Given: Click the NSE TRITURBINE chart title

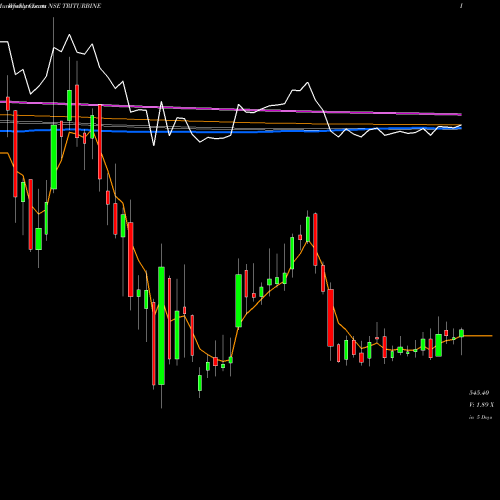Looking at the screenshot, I should [75, 6].
